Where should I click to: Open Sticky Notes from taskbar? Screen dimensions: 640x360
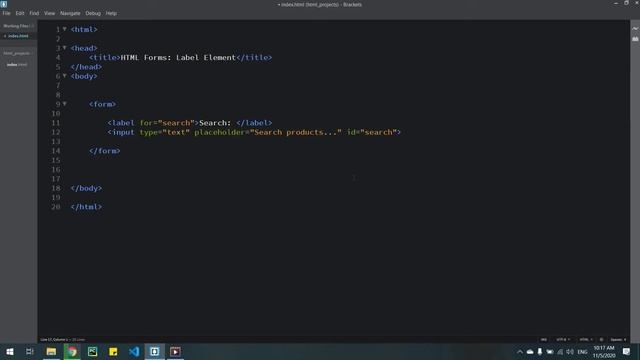113,351
